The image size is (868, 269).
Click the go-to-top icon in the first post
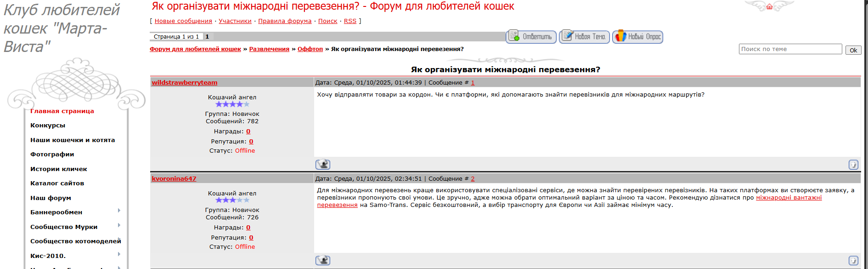click(853, 165)
